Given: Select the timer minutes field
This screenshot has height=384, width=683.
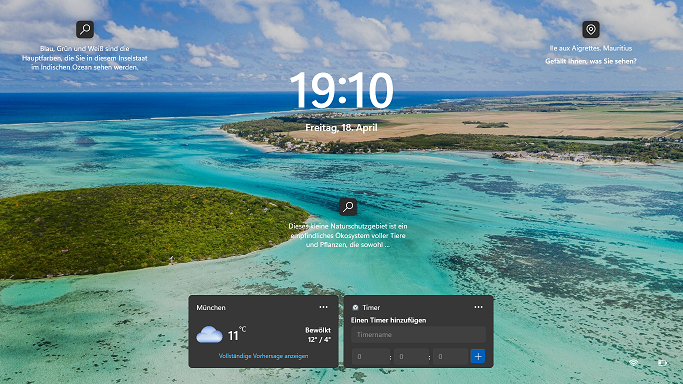Looking at the screenshot, I should click(x=411, y=357).
